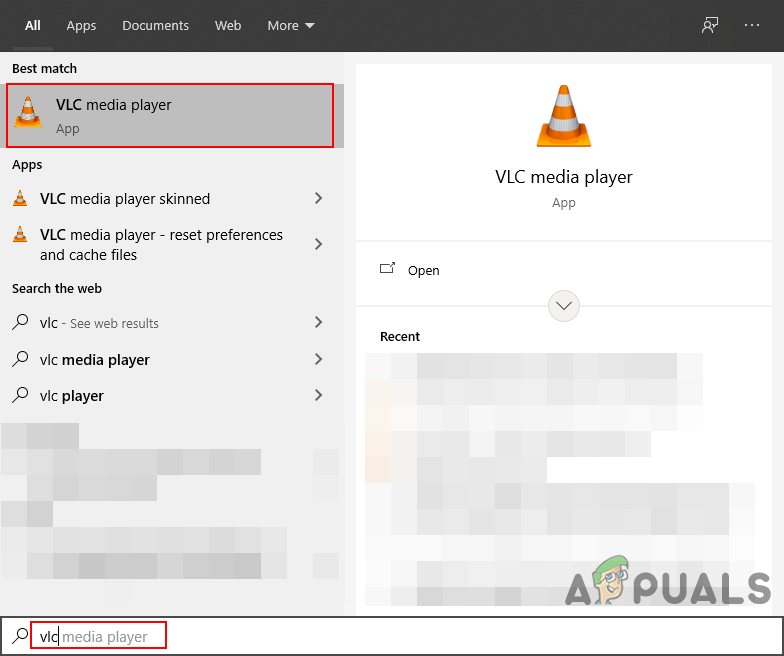Click the VLC media player skinned cone icon
Image resolution: width=784 pixels, height=656 pixels.
point(20,198)
